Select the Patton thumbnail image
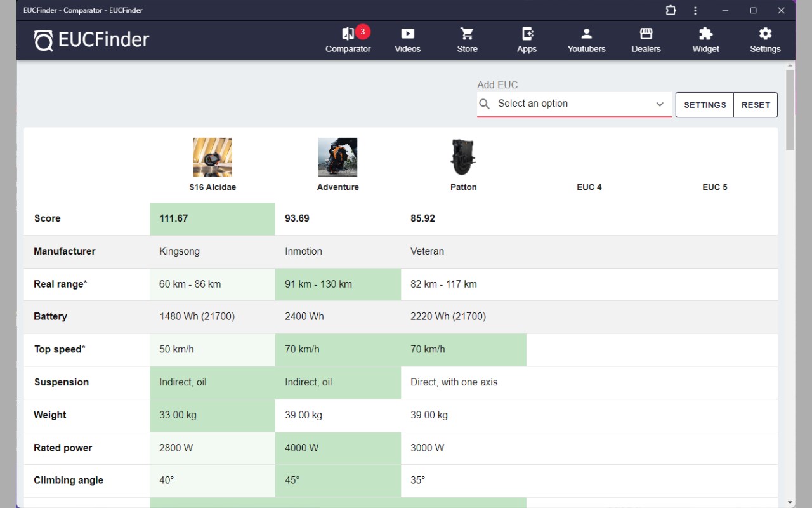Screen dimensions: 812x508 tap(463, 157)
